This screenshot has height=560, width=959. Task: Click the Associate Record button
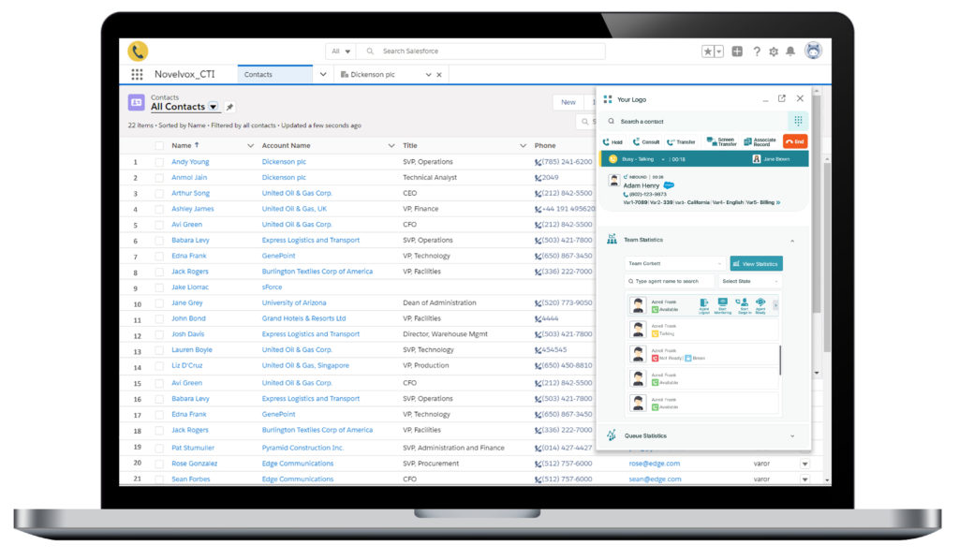click(760, 141)
